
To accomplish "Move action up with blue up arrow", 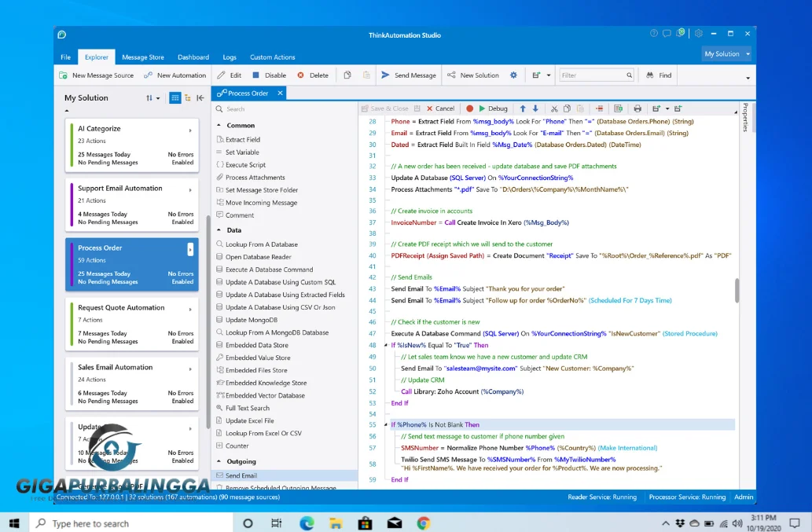I will click(x=523, y=108).
